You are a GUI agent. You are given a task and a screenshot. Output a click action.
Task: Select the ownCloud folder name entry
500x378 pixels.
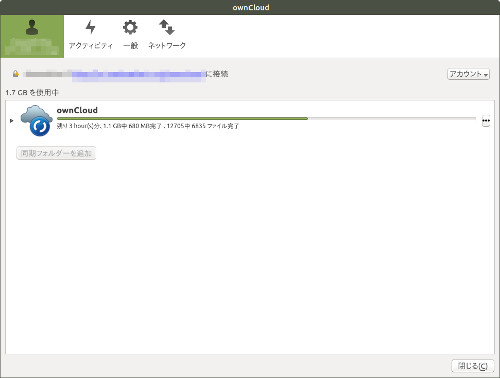[77, 110]
